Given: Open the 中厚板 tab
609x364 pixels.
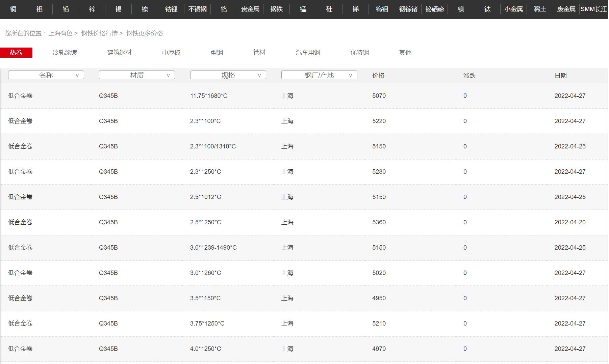Looking at the screenshot, I should [x=171, y=53].
